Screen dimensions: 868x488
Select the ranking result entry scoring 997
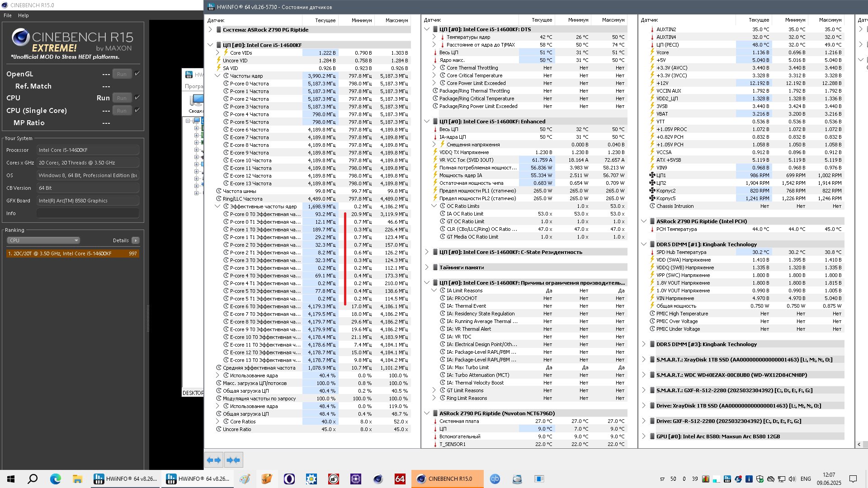[x=72, y=253]
